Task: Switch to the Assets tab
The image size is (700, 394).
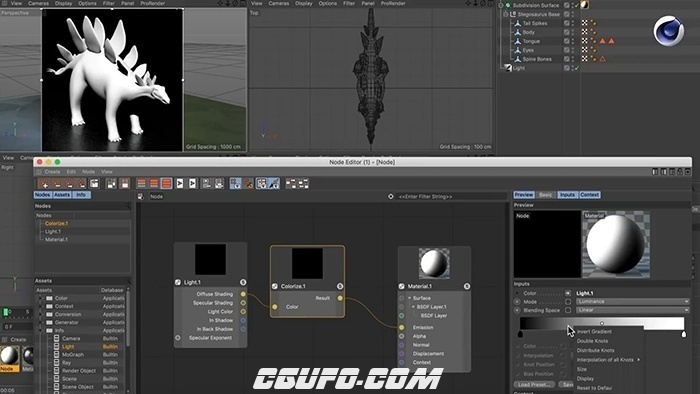Action: 62,195
